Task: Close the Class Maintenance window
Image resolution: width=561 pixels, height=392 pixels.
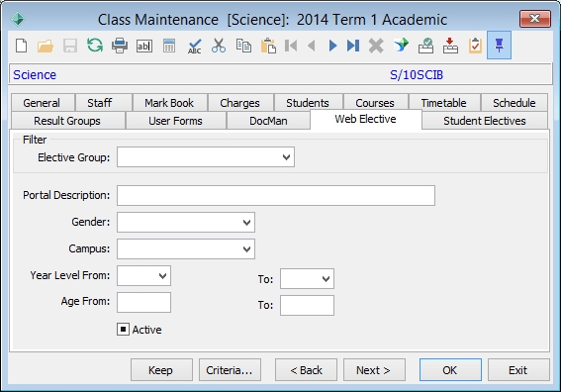Action: [535, 19]
